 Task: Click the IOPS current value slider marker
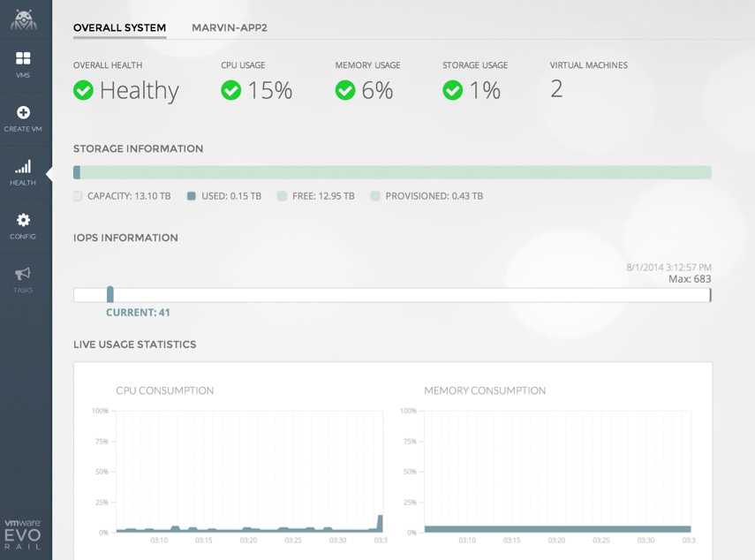[x=110, y=294]
